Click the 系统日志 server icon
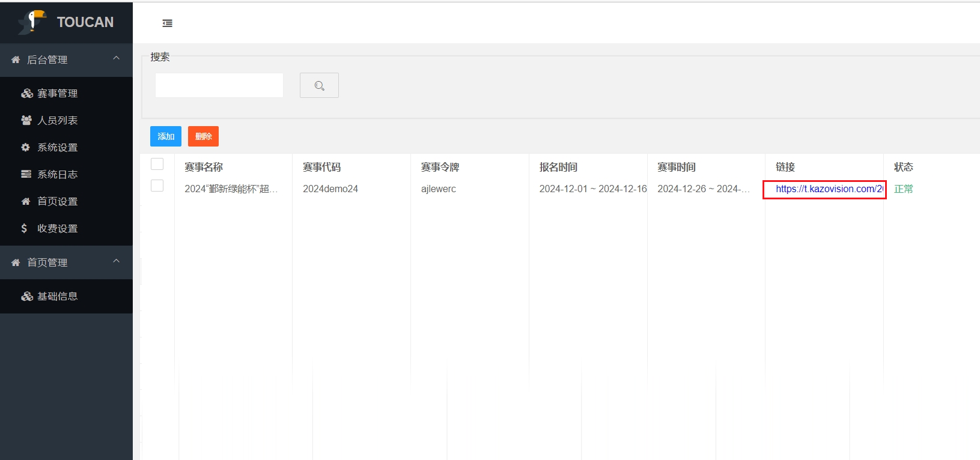Viewport: 980px width, 460px height. click(x=26, y=175)
